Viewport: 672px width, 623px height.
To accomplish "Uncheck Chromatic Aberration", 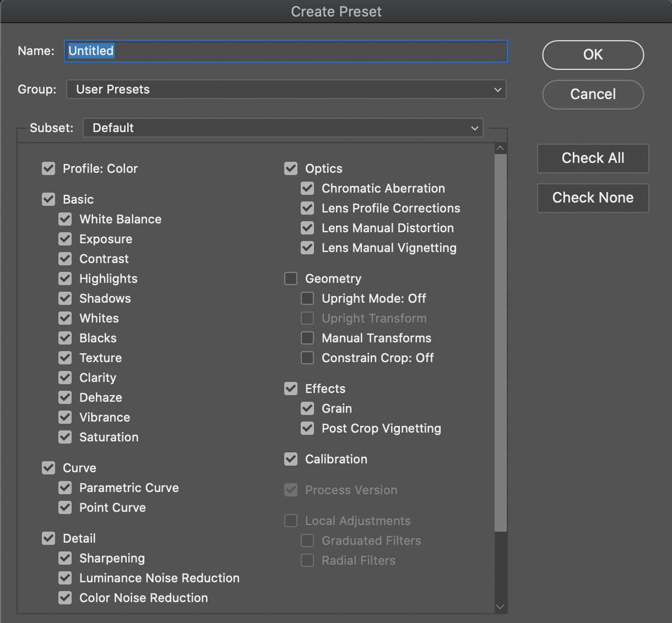I will pyautogui.click(x=307, y=188).
